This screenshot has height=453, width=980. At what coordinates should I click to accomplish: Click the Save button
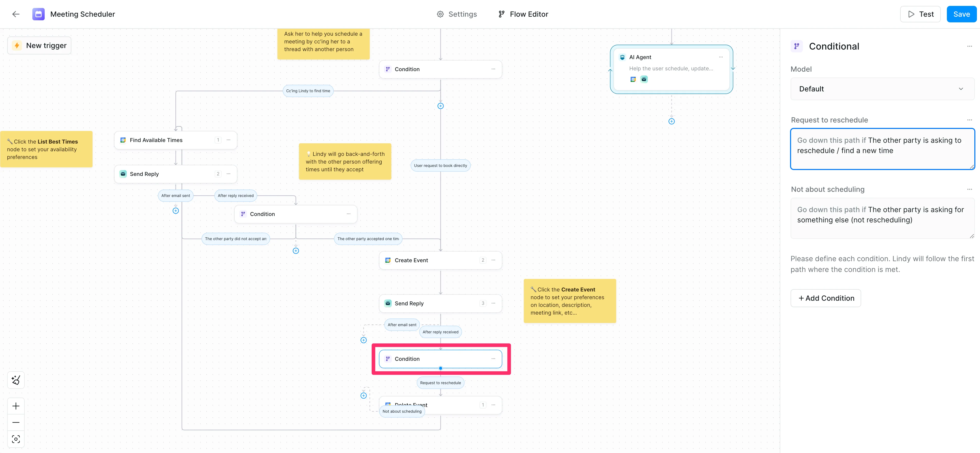pos(961,14)
